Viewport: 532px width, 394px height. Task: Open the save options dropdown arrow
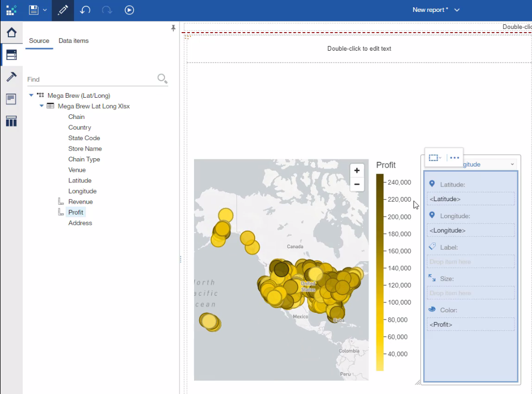click(x=45, y=10)
